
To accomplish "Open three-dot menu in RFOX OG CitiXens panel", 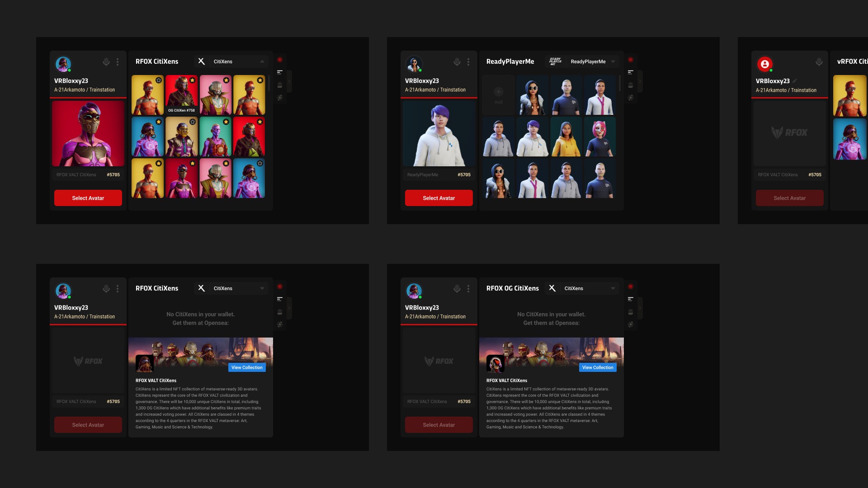I will click(468, 289).
